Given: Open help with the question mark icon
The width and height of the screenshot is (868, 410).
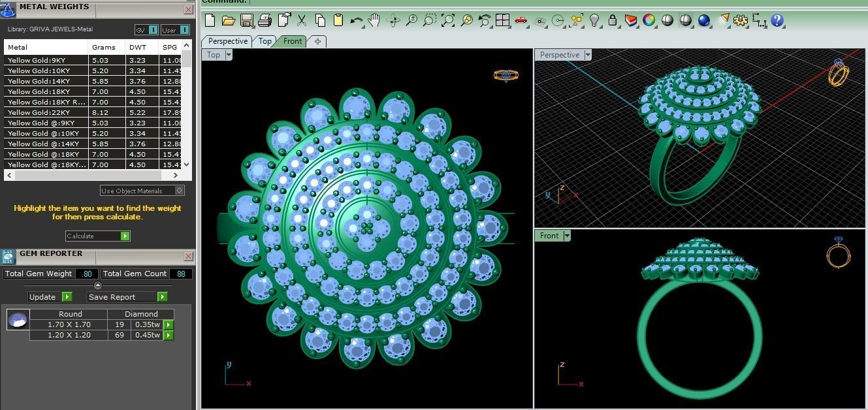Looking at the screenshot, I should click(777, 20).
